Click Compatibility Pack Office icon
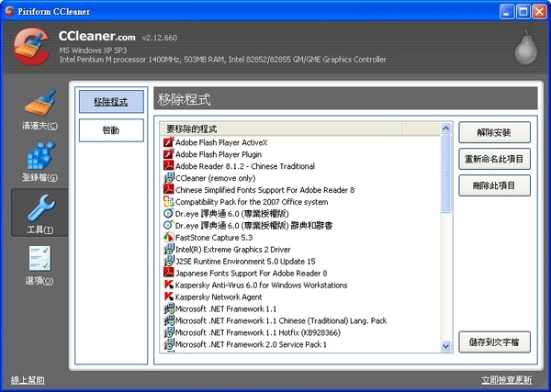This screenshot has width=551, height=392. (169, 201)
